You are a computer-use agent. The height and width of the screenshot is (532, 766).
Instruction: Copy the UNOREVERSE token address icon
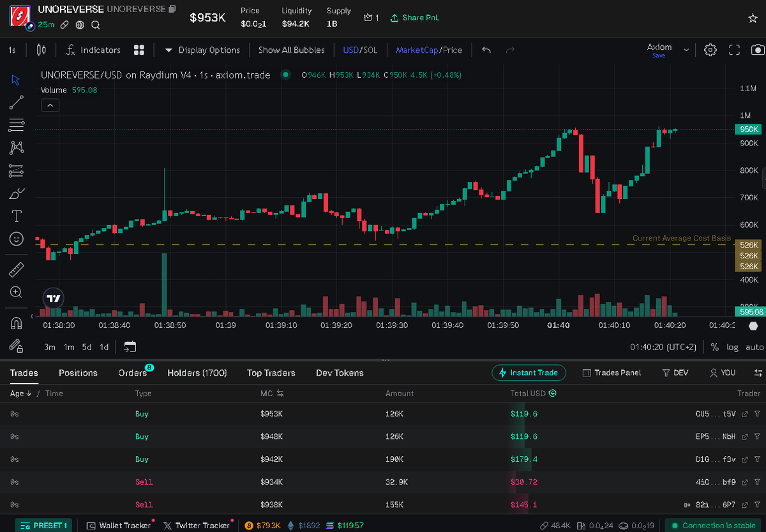(172, 10)
